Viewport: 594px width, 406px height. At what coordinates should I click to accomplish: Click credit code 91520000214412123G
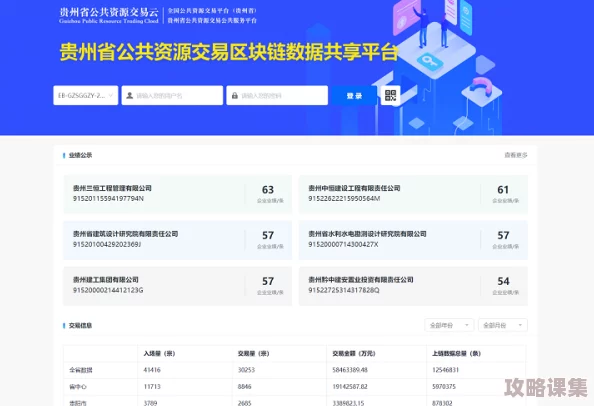click(108, 290)
